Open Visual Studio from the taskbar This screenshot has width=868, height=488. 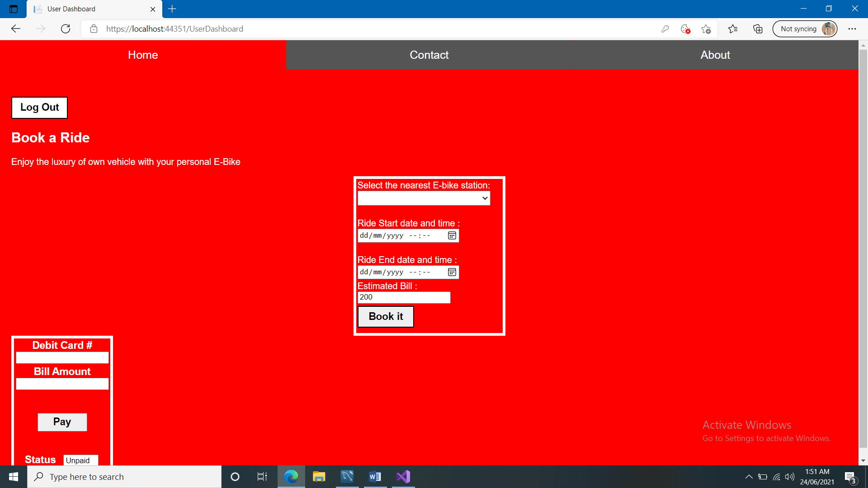click(403, 476)
